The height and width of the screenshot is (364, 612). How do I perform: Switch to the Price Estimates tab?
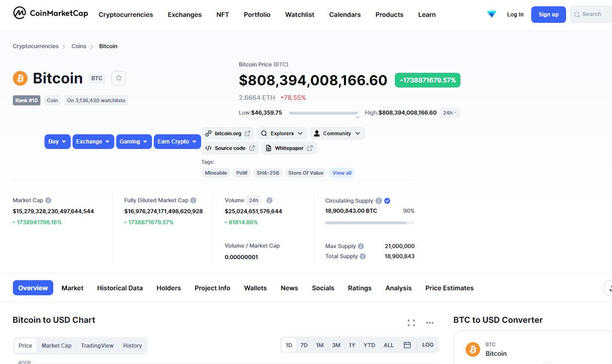point(449,288)
